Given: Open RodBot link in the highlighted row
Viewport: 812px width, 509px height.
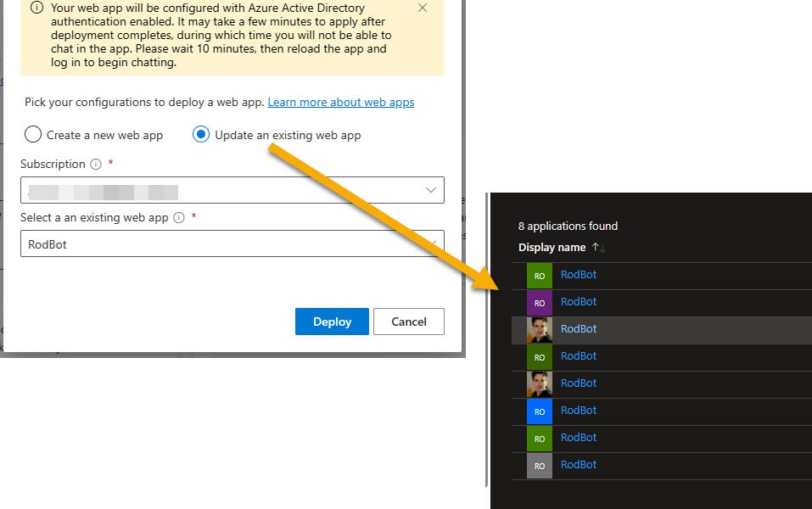Looking at the screenshot, I should pos(579,329).
